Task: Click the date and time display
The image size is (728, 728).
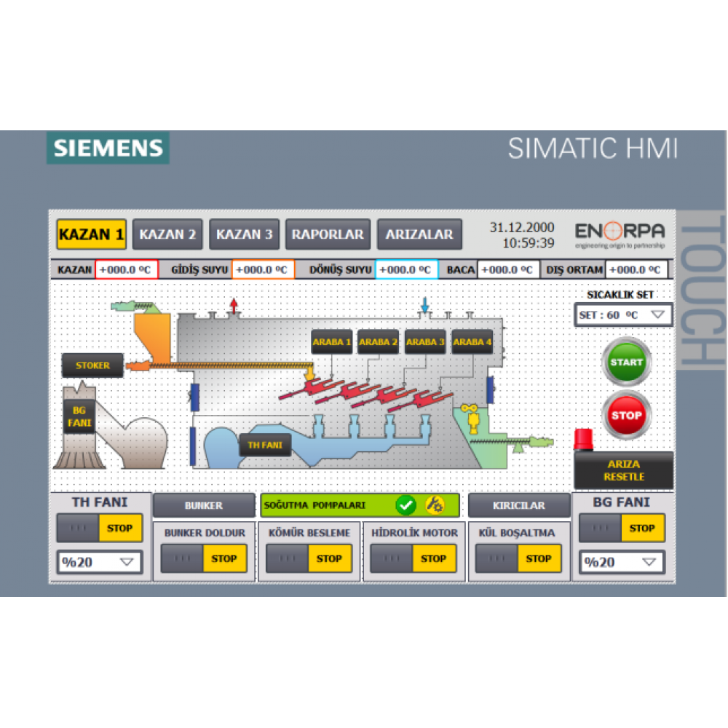Action: 522,235
